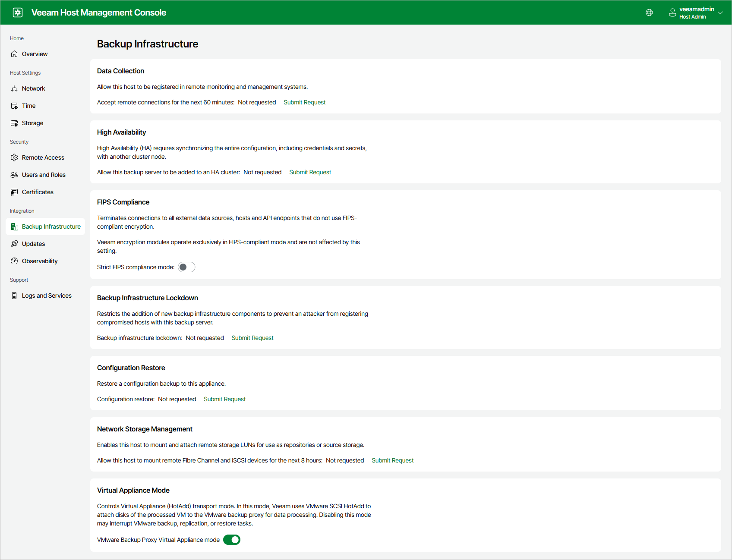Click the Users and Roles icon
This screenshot has width=732, height=560.
14,175
